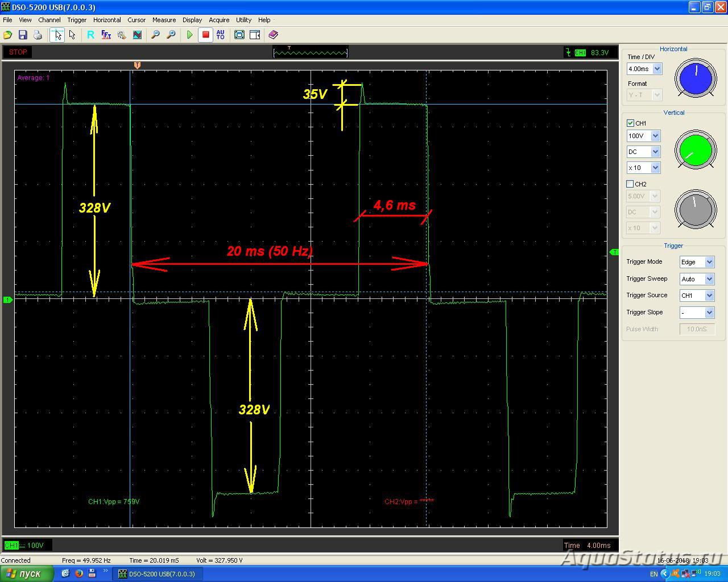Click the red Stop acquisition button
Image resolution: width=728 pixels, height=582 pixels.
[205, 35]
